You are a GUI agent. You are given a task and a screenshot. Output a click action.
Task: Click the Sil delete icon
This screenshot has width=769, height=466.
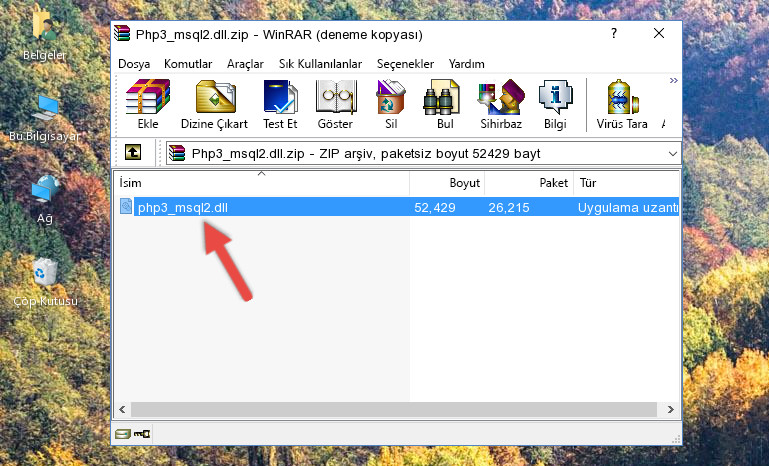391,104
